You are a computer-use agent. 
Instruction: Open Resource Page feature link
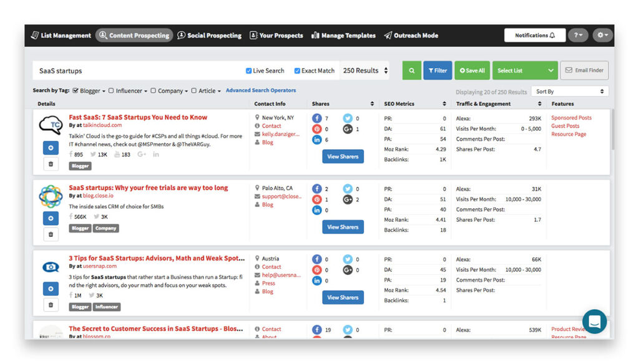tap(568, 134)
